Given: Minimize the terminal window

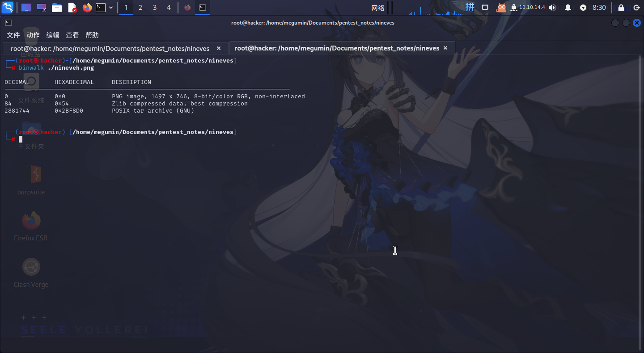Looking at the screenshot, I should tap(615, 23).
